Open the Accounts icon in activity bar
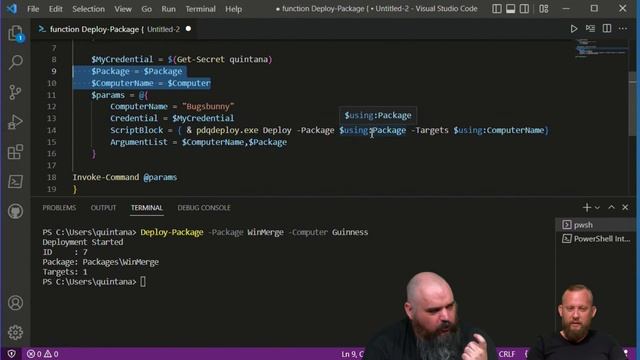 16,303
